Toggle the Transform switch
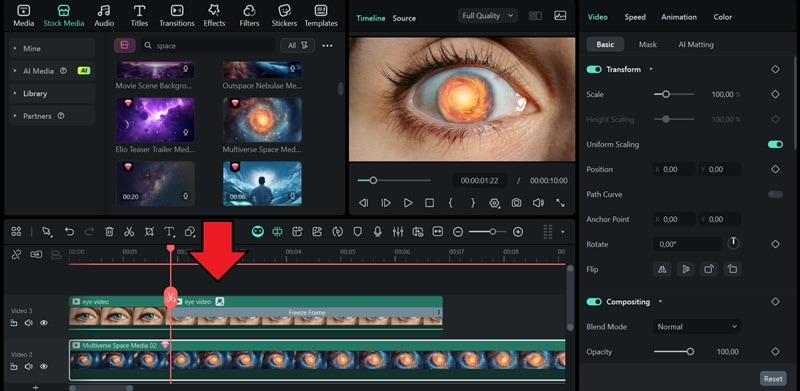The image size is (800, 391). (594, 69)
